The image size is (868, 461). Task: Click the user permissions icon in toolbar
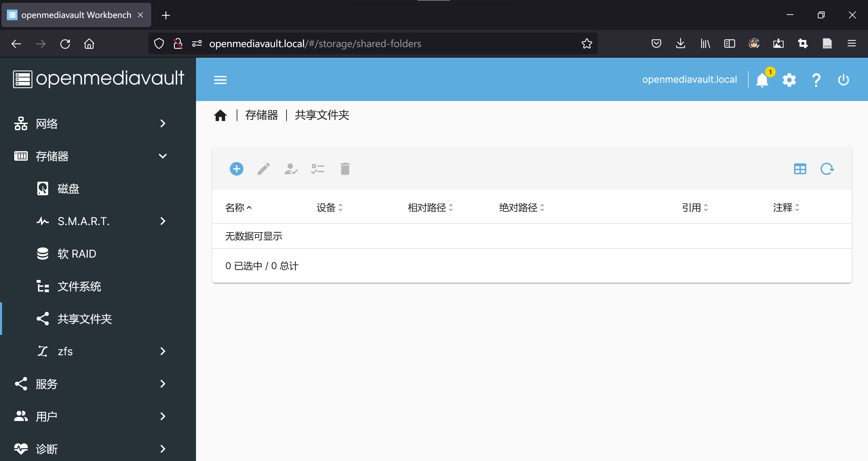[291, 169]
